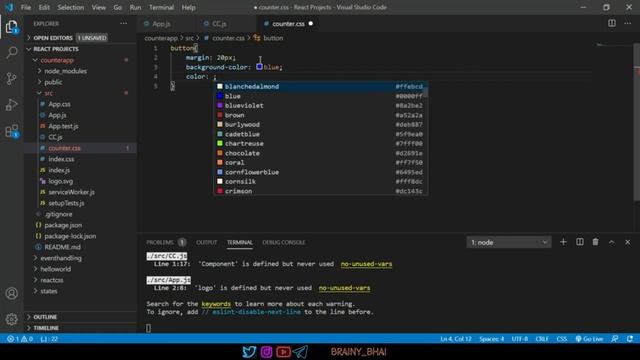
Task: Open the keywords link in terminal
Action: tap(216, 304)
